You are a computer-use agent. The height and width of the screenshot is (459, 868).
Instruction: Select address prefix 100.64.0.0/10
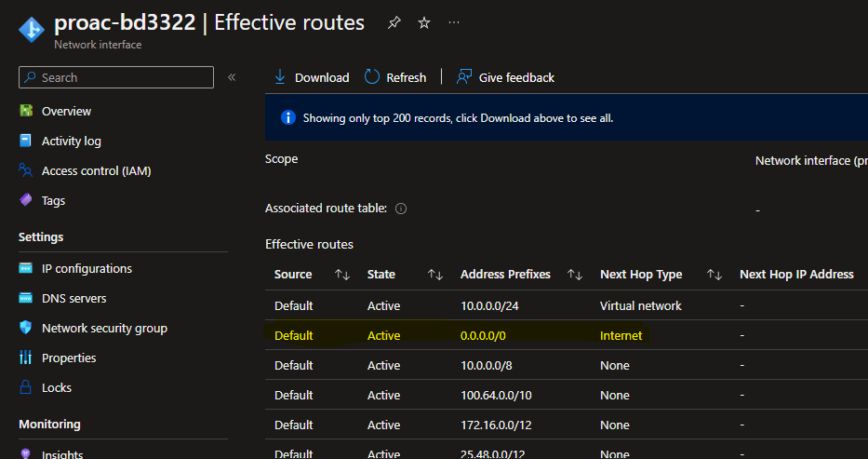pos(496,396)
